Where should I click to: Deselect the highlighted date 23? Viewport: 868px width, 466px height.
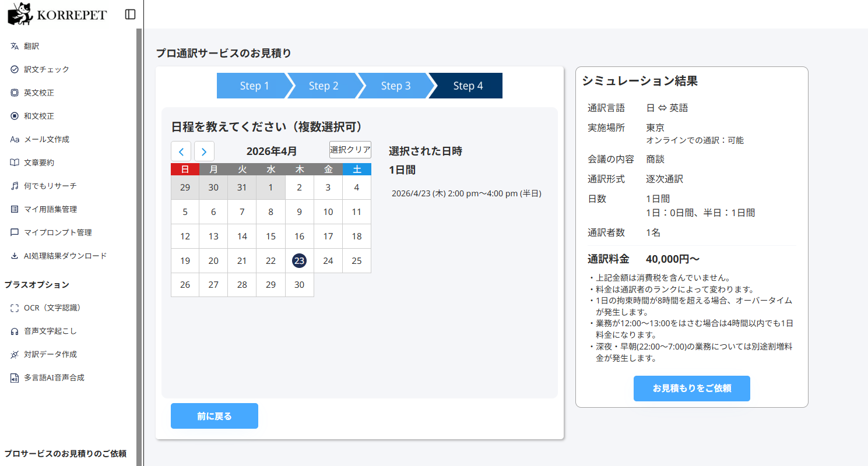click(x=300, y=261)
